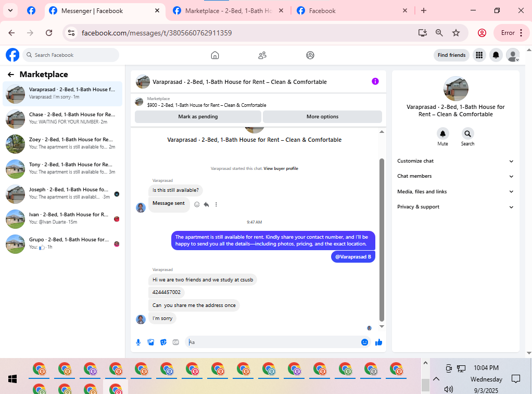Open the emoji picker in the message box
The image size is (532, 394).
pyautogui.click(x=364, y=342)
